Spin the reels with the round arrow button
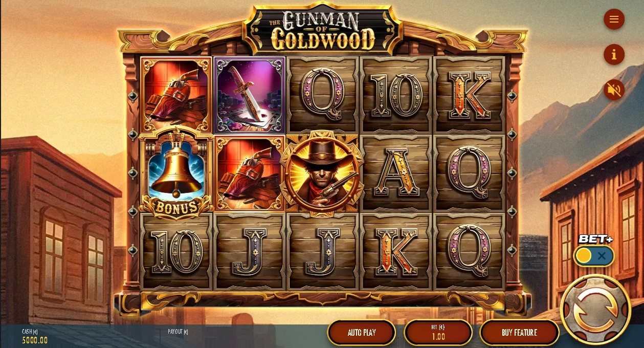This screenshot has height=348, width=644. click(x=596, y=310)
